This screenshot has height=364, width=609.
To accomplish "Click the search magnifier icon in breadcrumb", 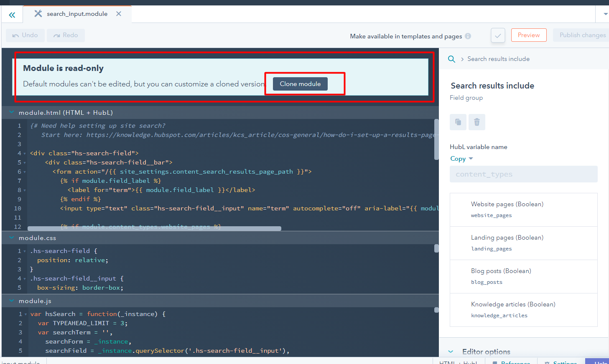I will pyautogui.click(x=451, y=59).
